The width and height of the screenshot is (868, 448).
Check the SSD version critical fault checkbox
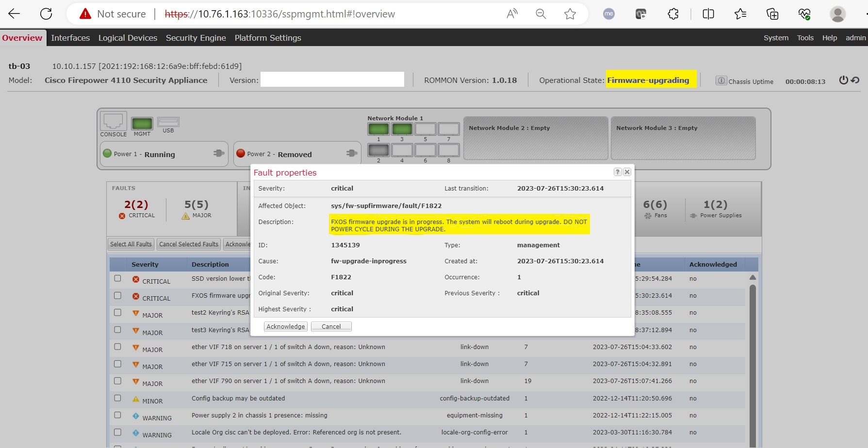tap(117, 279)
